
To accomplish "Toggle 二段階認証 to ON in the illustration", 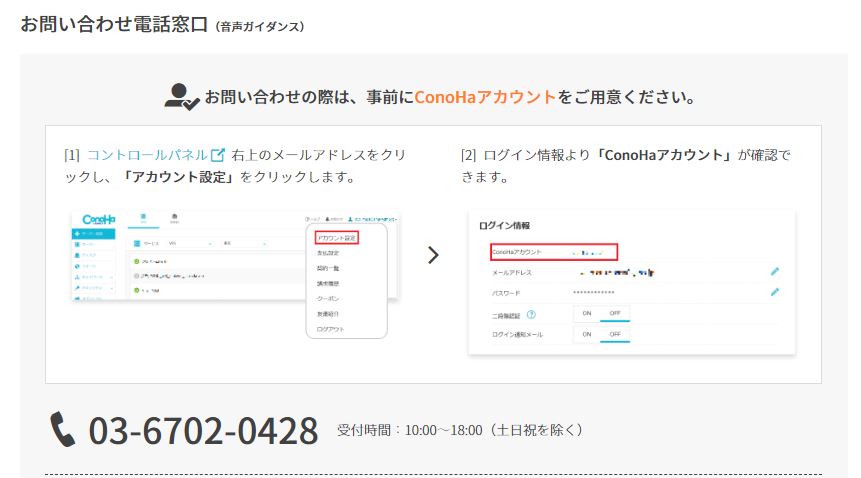I will coord(587,313).
